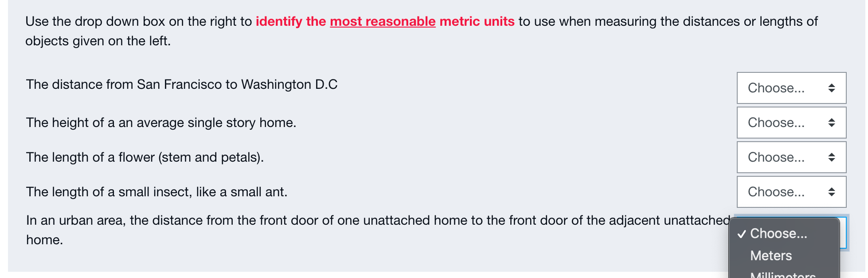Click the double-triangle icon in the single story home selector
This screenshot has height=278, width=868.
(x=831, y=123)
